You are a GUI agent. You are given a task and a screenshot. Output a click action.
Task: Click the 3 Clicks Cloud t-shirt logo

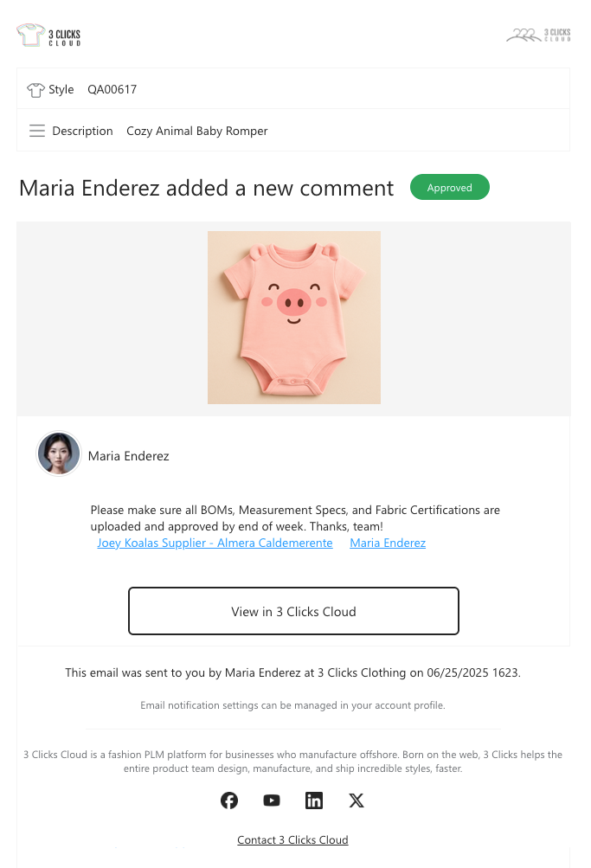pyautogui.click(x=48, y=35)
